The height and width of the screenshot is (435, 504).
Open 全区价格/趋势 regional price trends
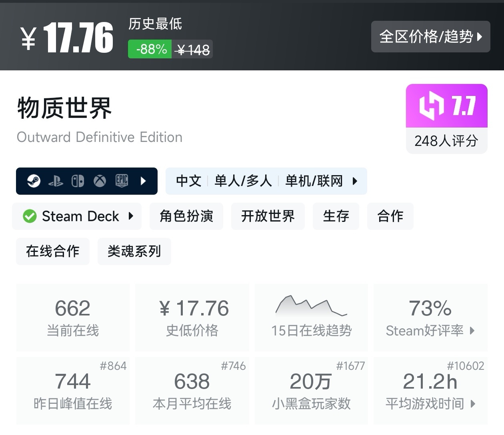[x=430, y=37]
